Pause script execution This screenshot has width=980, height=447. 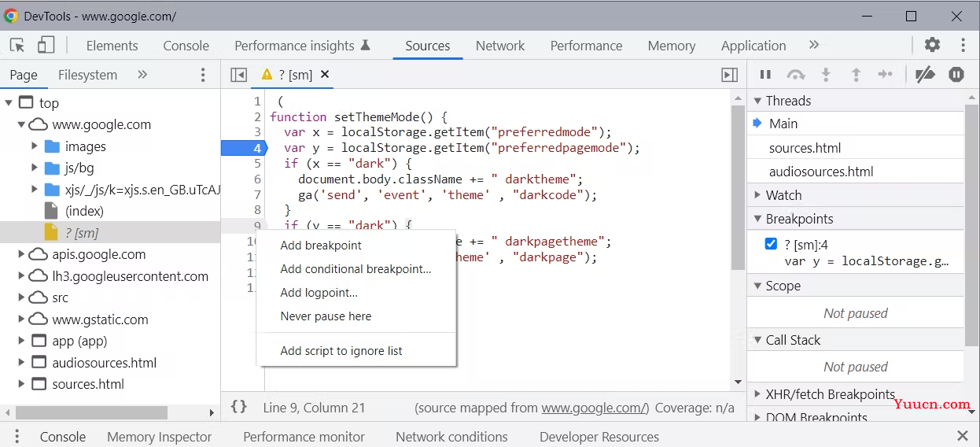(x=764, y=75)
